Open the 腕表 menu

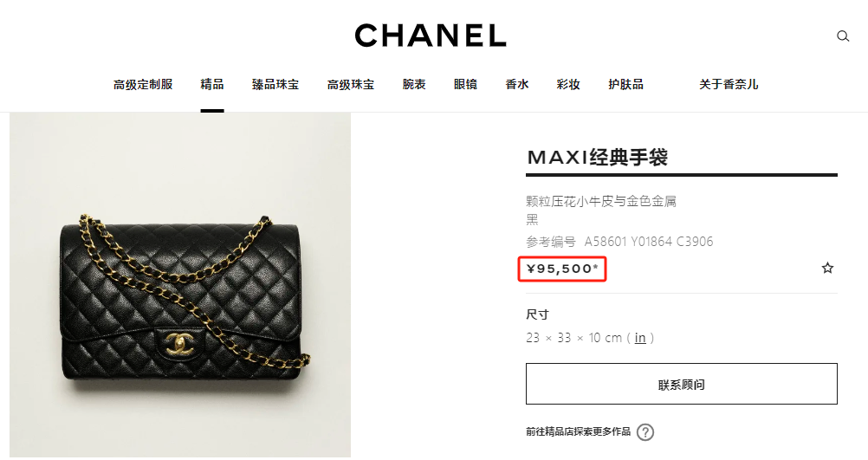coord(414,85)
